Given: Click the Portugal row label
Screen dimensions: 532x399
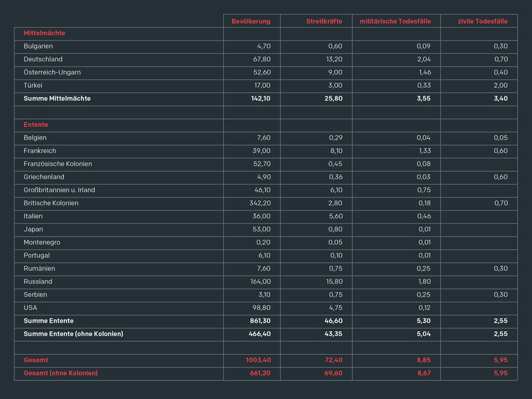Looking at the screenshot, I should click(37, 255).
